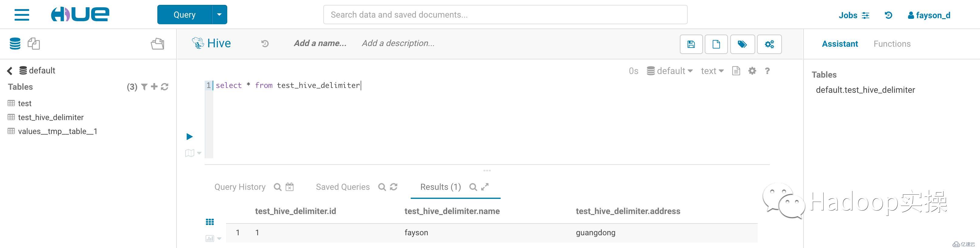Open the Query History tab
980x248 pixels.
click(240, 187)
